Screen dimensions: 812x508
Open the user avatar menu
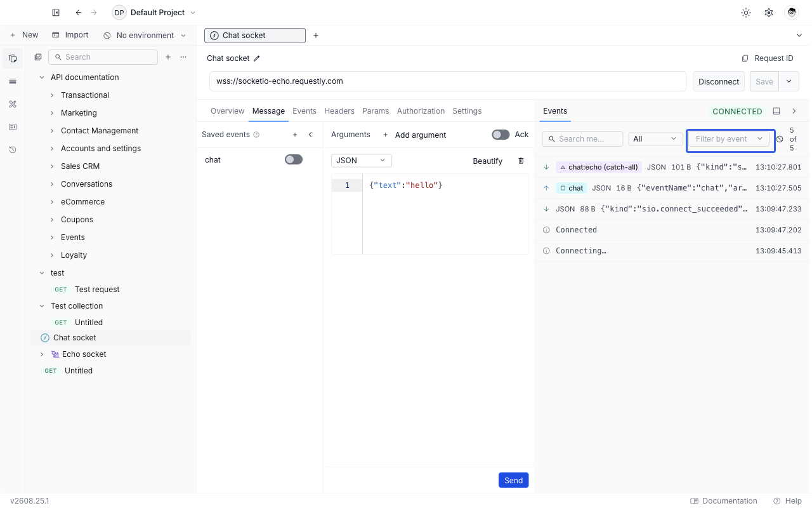(791, 13)
